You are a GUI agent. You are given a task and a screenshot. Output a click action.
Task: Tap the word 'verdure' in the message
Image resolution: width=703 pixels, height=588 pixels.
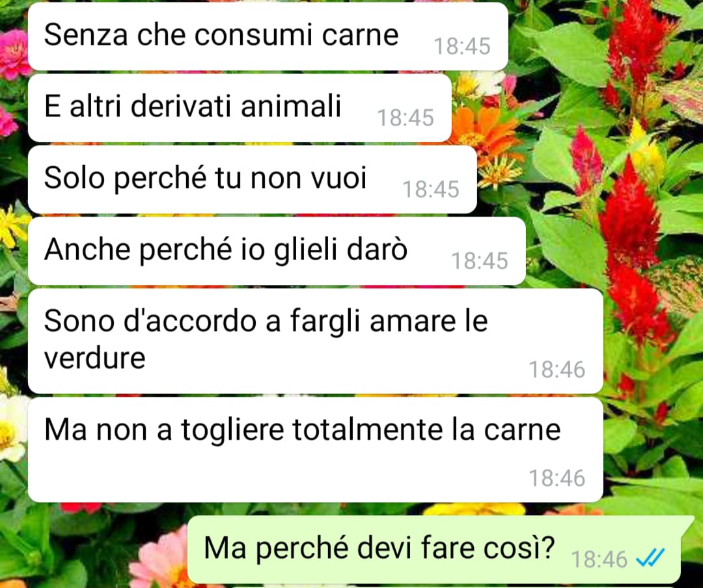(94, 358)
